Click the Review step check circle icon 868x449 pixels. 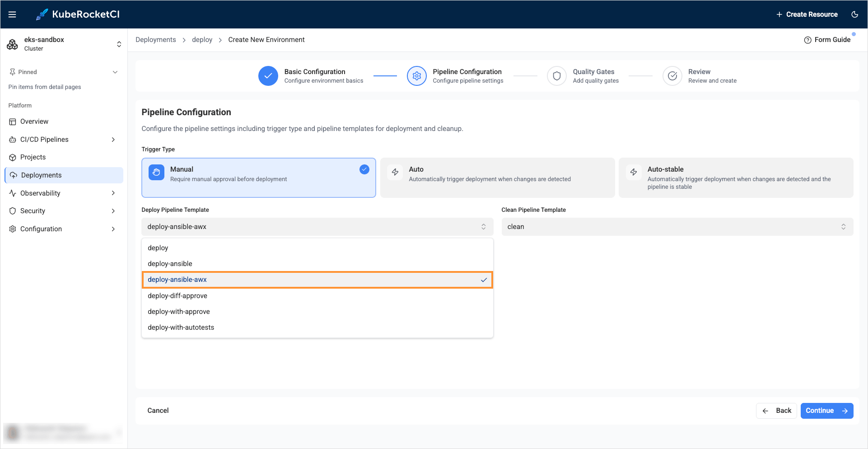672,76
